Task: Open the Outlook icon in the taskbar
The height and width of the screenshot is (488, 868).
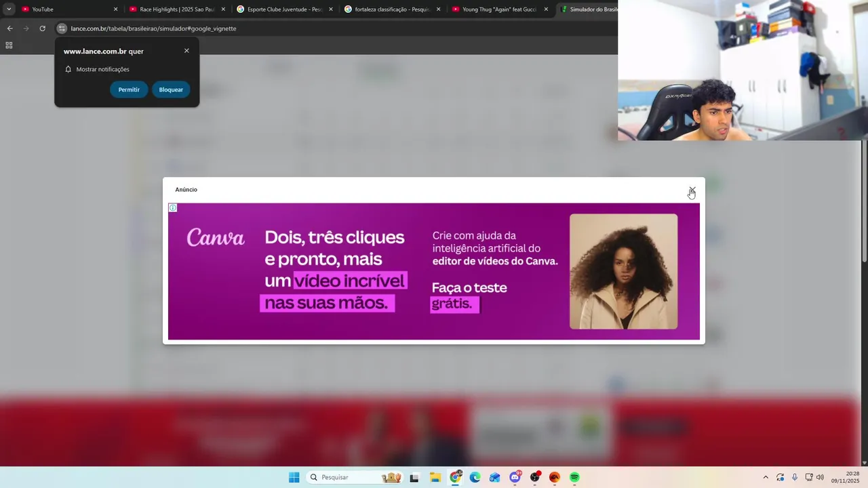Action: pos(494,477)
